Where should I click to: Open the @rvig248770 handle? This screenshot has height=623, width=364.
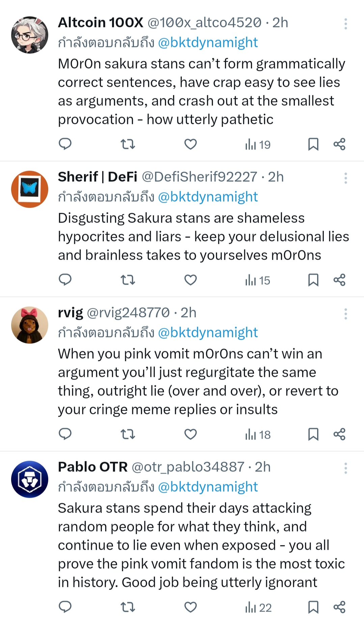[x=128, y=313]
